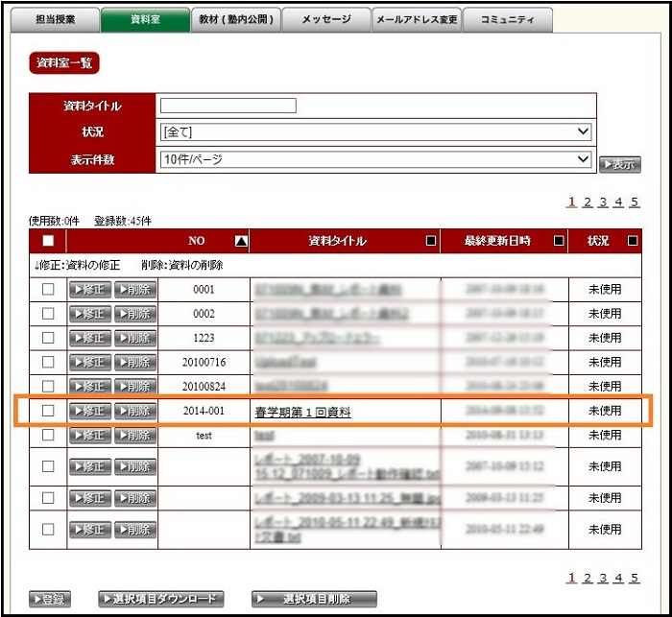The width and height of the screenshot is (672, 617).
Task: Click the 選択項目ダウンロード button
Action: click(160, 600)
